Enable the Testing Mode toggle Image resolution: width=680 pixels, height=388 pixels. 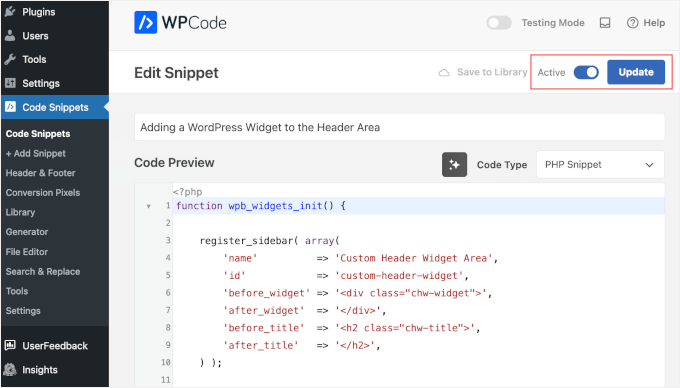499,23
